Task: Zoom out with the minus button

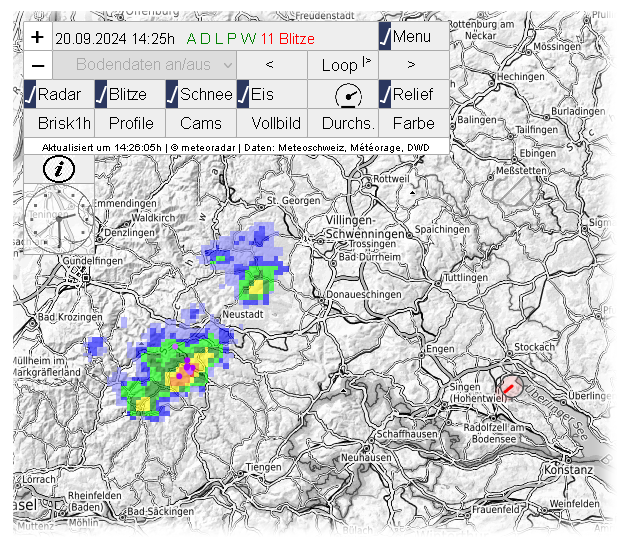Action: coord(38,65)
